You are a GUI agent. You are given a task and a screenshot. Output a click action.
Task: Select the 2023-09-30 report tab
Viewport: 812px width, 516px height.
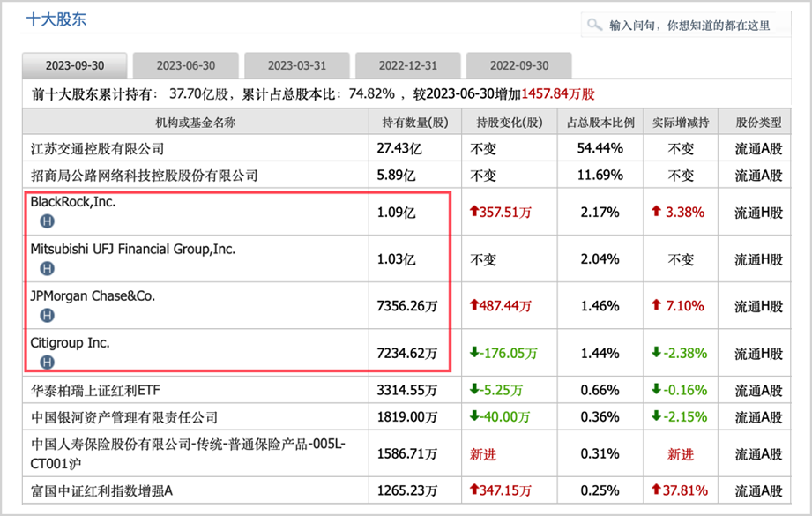(x=75, y=65)
